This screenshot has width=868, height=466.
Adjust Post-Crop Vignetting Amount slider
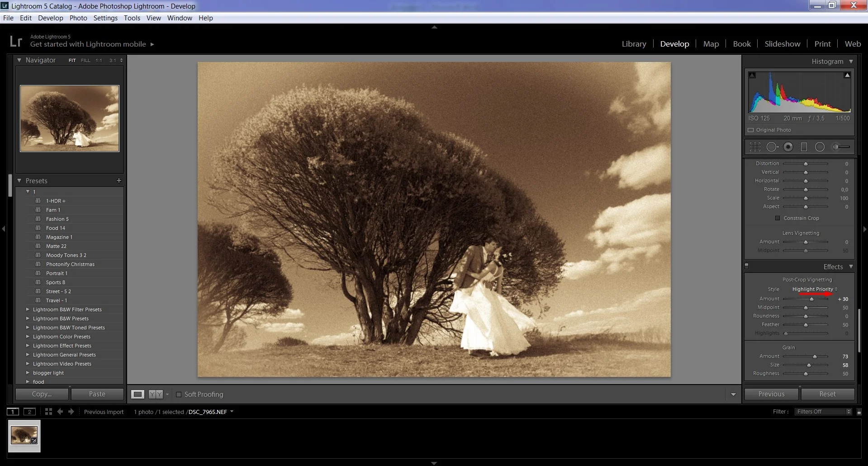pyautogui.click(x=812, y=299)
